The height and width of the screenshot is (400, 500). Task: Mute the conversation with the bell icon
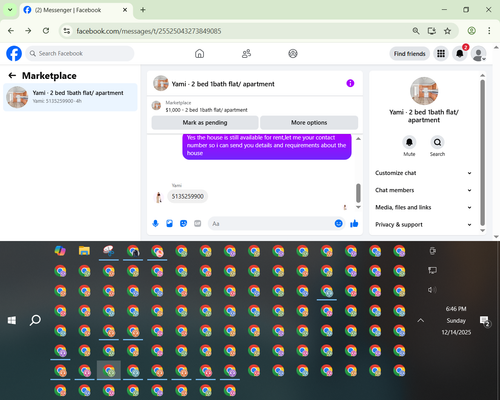point(409,142)
